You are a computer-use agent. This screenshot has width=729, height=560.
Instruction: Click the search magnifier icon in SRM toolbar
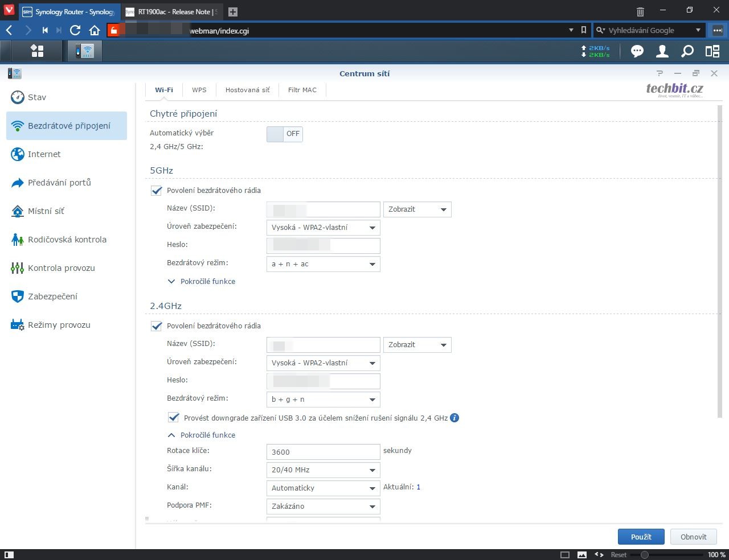click(687, 51)
